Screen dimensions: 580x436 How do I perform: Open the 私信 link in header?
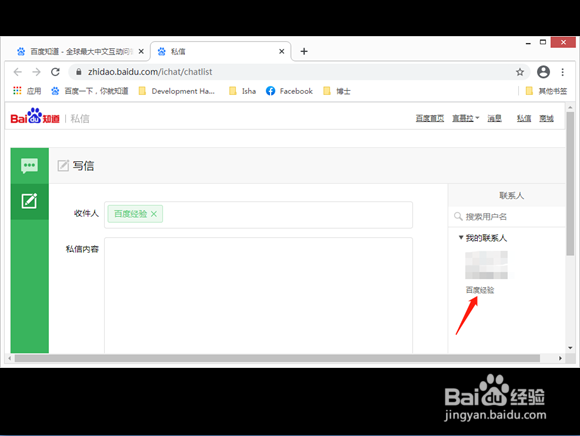(524, 118)
